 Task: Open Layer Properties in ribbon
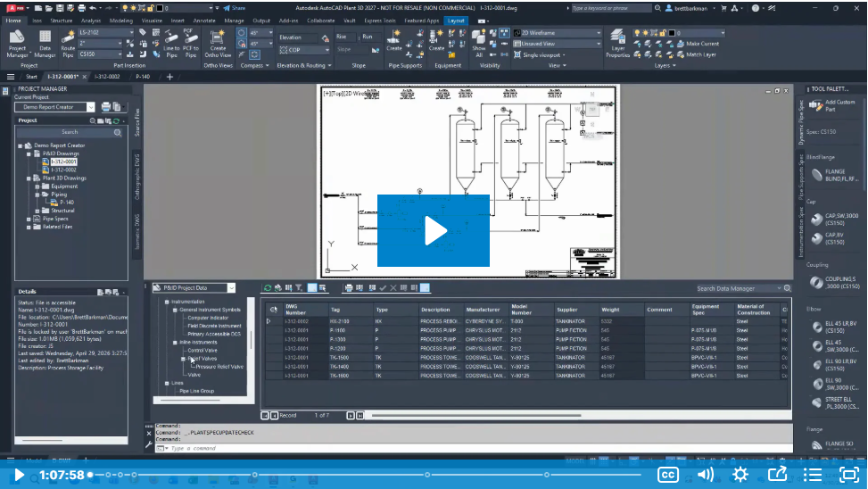tap(618, 43)
